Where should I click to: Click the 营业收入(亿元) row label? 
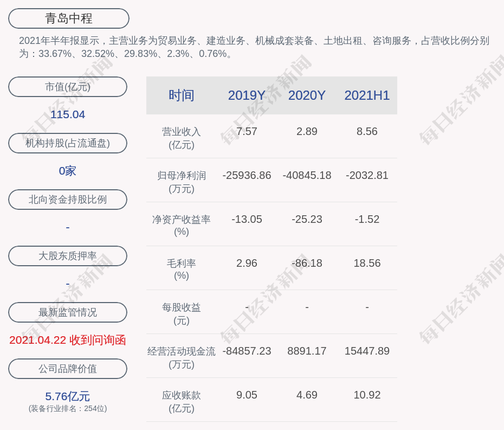(182, 138)
